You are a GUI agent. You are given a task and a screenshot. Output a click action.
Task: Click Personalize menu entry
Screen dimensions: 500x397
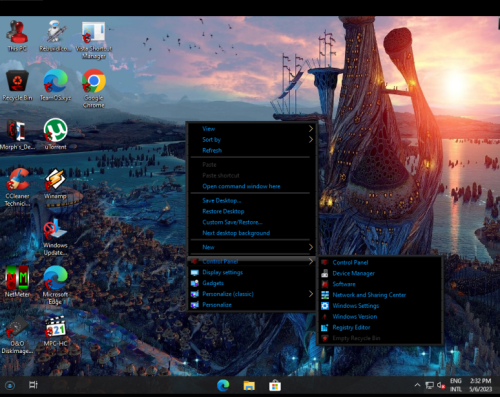[252, 305]
